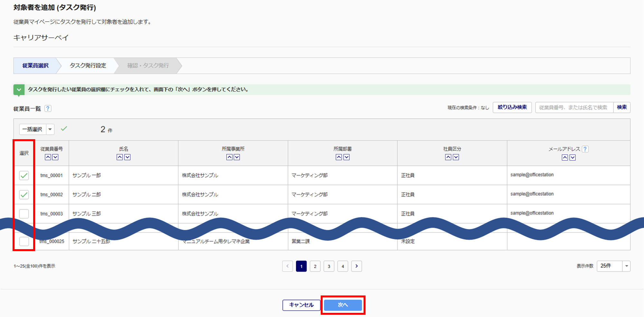
Task: Click employee number tms_00002
Action: click(52, 195)
